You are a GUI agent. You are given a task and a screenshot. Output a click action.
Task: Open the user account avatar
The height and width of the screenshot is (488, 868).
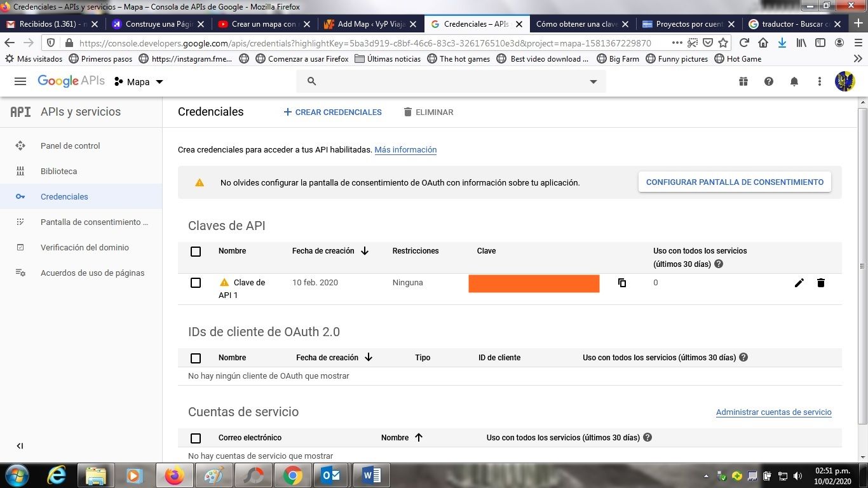click(x=844, y=81)
